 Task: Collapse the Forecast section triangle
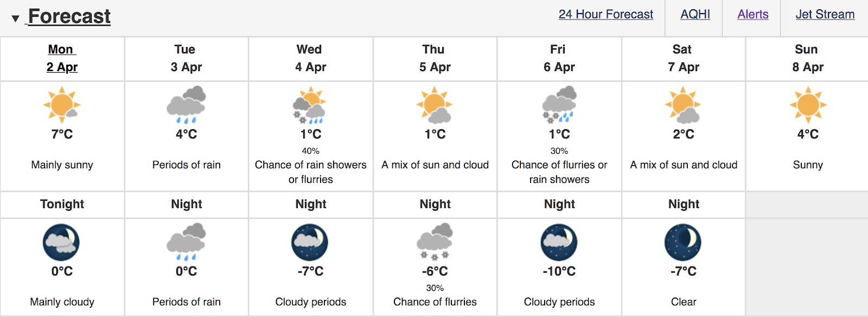pyautogui.click(x=16, y=18)
